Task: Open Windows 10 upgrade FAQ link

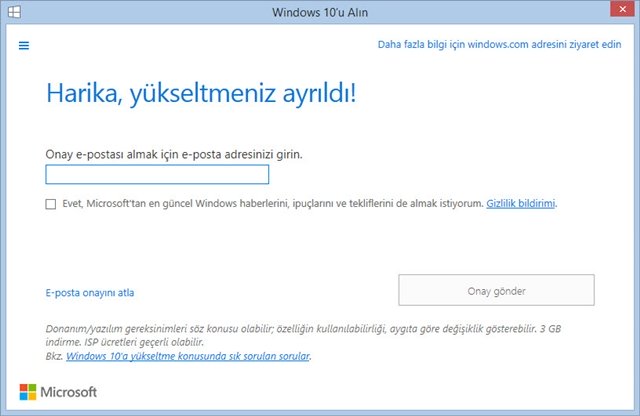Action: 188,356
